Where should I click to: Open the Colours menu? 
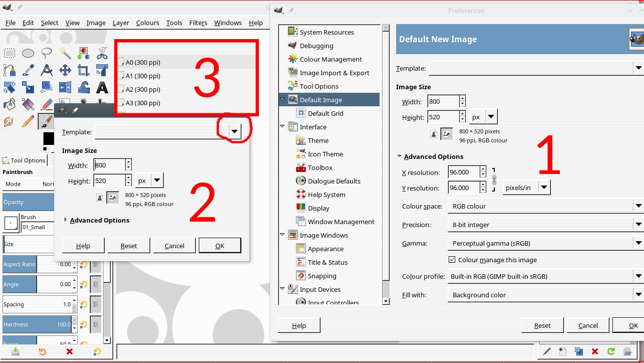(x=148, y=23)
